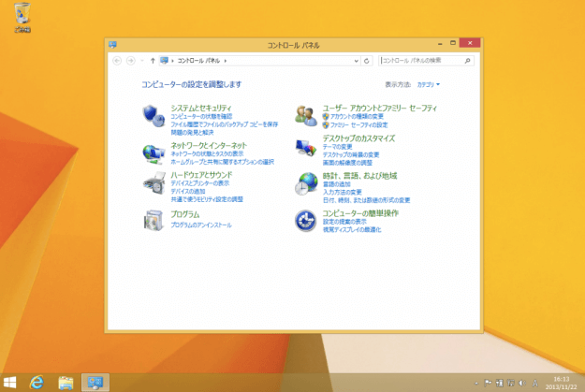Open the 時計、言語、および地域 clock icon

tap(306, 184)
